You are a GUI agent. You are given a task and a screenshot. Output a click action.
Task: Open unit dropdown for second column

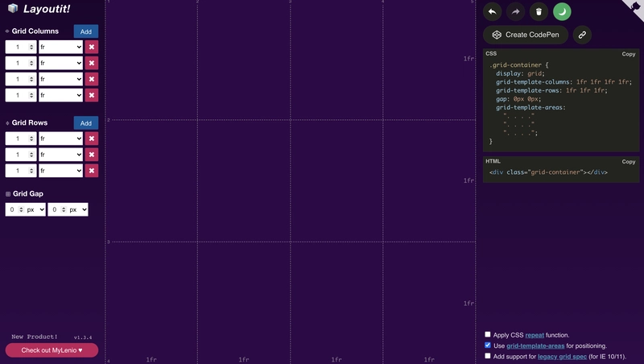click(61, 63)
